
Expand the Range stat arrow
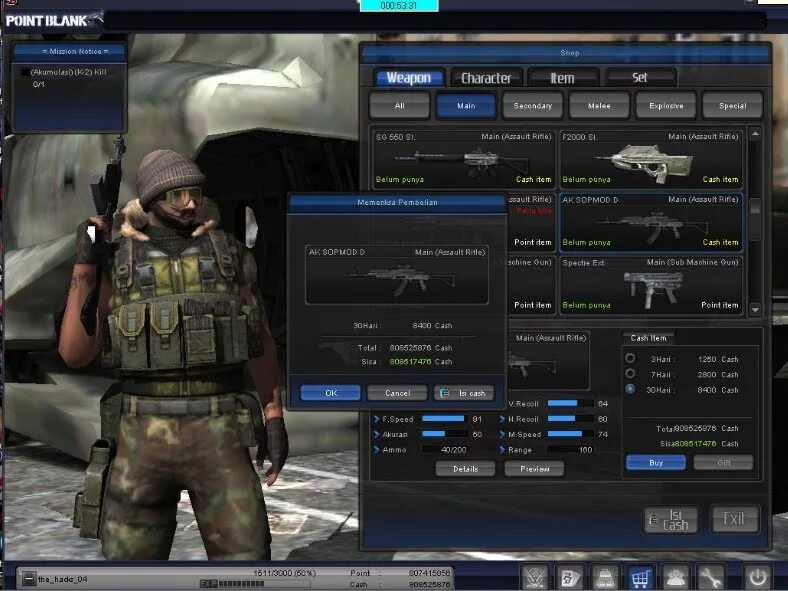click(x=502, y=450)
